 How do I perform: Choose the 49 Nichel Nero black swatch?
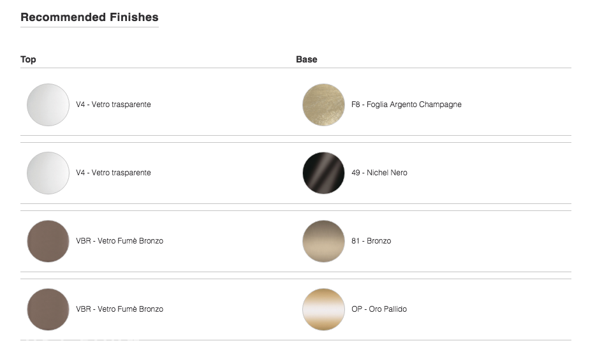pos(324,173)
